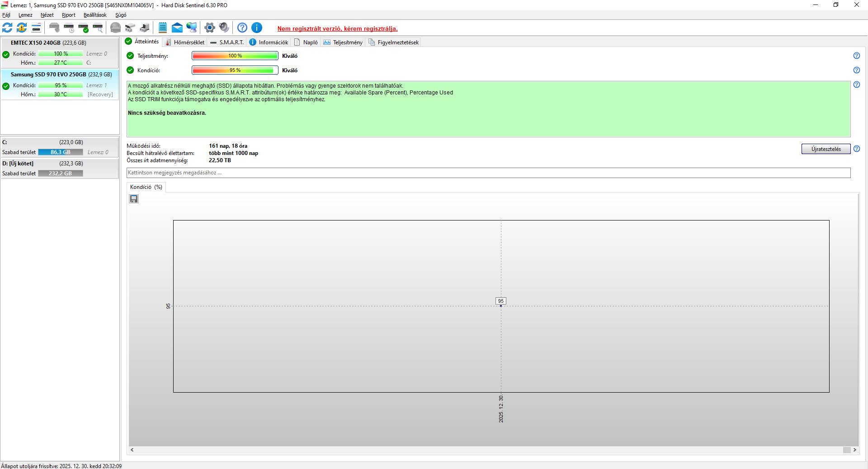Click the floppy save icon above graph

134,199
